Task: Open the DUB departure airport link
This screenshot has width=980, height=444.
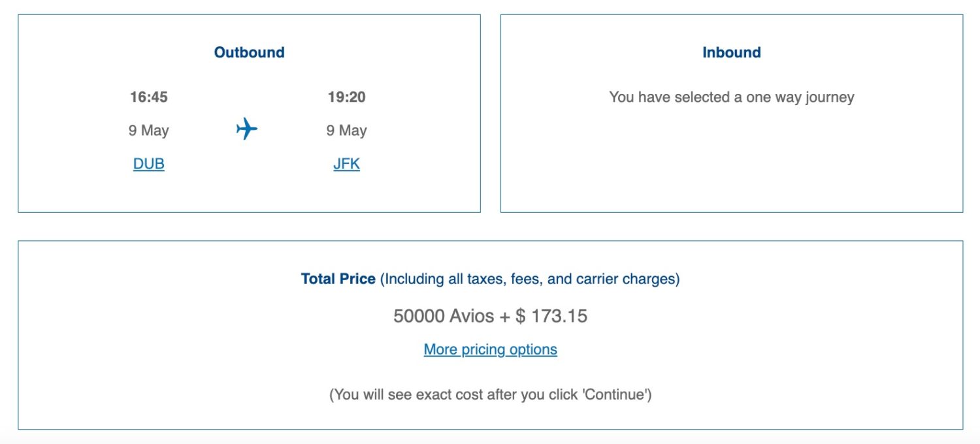Action: pos(148,163)
